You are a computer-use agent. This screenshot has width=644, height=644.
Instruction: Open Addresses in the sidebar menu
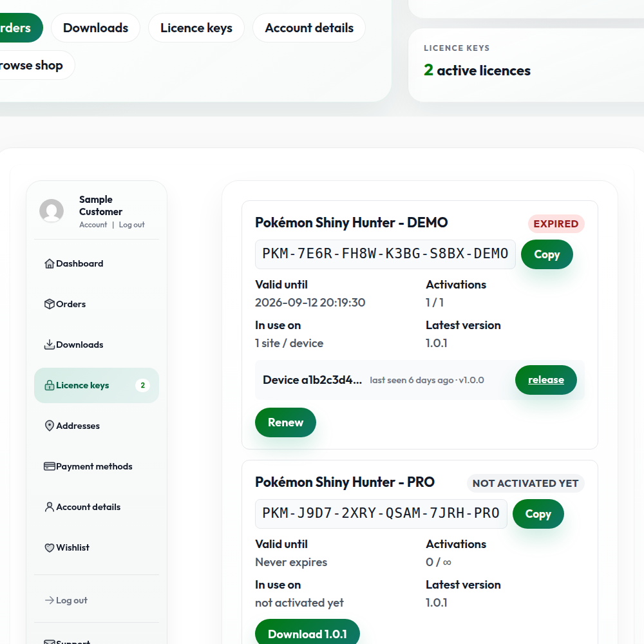pyautogui.click(x=97, y=426)
